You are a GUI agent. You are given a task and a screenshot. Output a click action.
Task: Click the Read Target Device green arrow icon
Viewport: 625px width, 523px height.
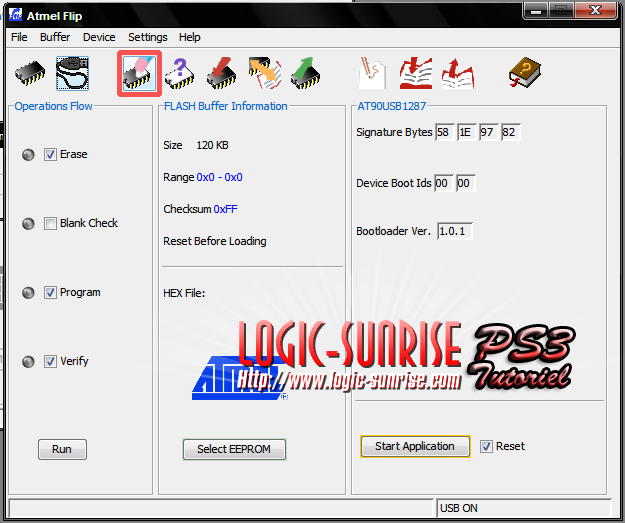coord(305,73)
